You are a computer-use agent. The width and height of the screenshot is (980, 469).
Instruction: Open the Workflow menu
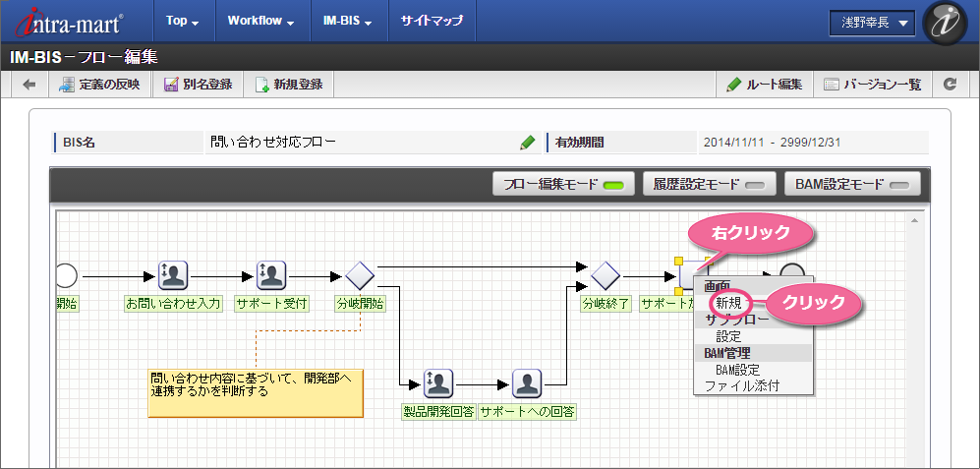point(260,21)
